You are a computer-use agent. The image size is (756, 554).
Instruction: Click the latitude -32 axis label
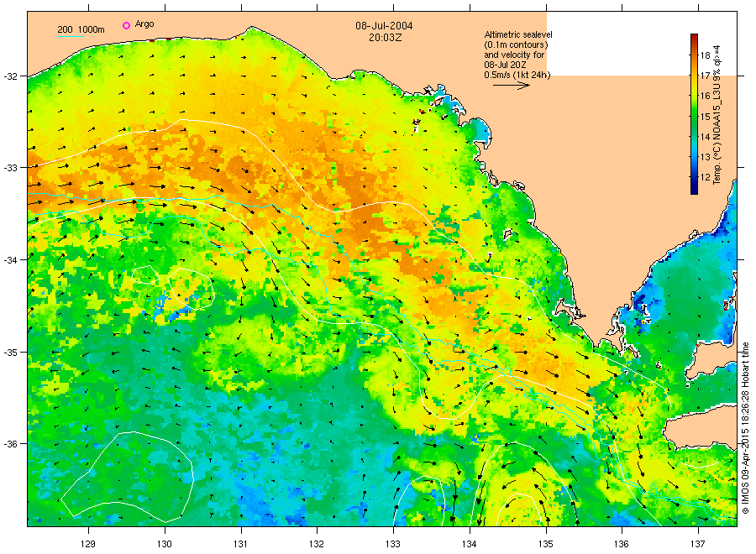[10, 76]
